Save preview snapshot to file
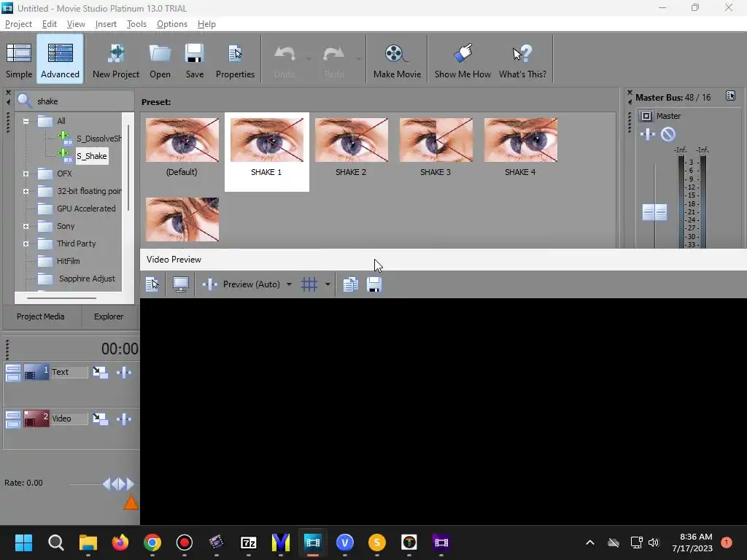The image size is (747, 560). click(x=374, y=284)
